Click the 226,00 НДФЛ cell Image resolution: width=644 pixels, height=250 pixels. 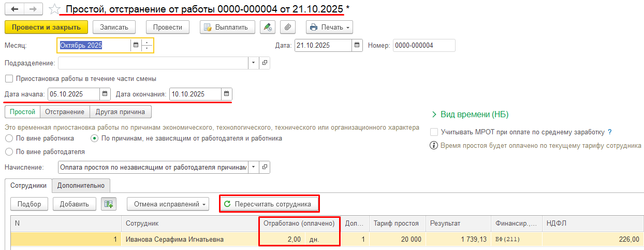593,239
